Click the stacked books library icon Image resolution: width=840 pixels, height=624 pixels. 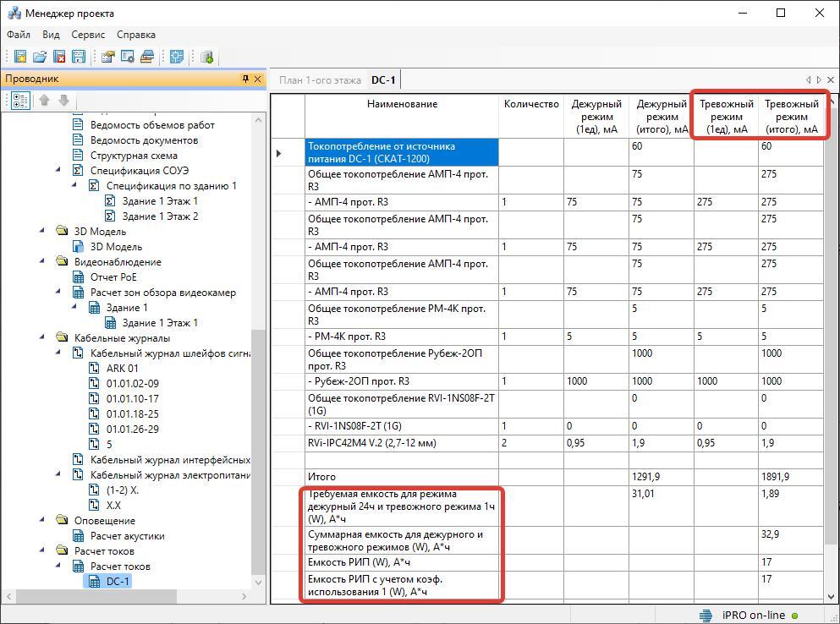coord(147,57)
